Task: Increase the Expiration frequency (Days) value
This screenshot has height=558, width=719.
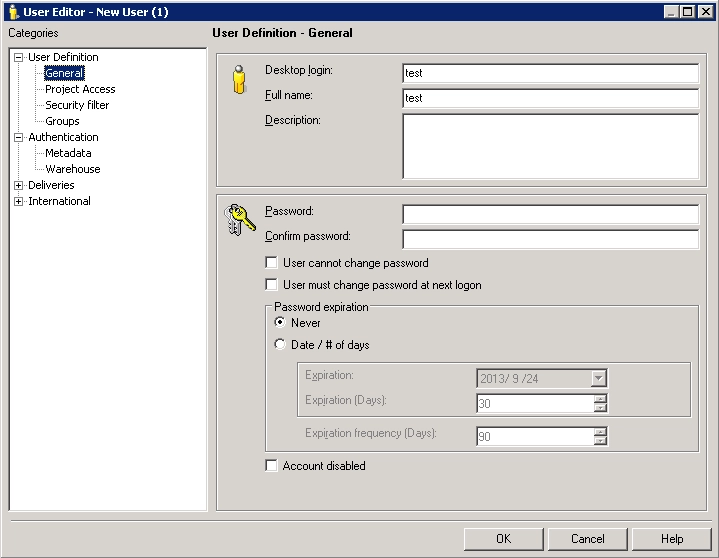Action: click(x=600, y=432)
